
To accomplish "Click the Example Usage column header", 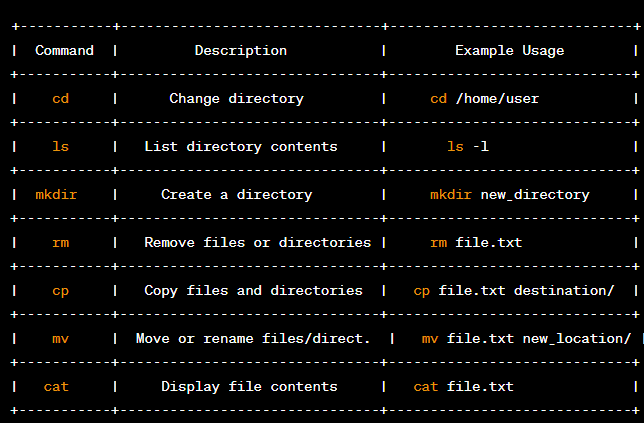I will [x=510, y=51].
